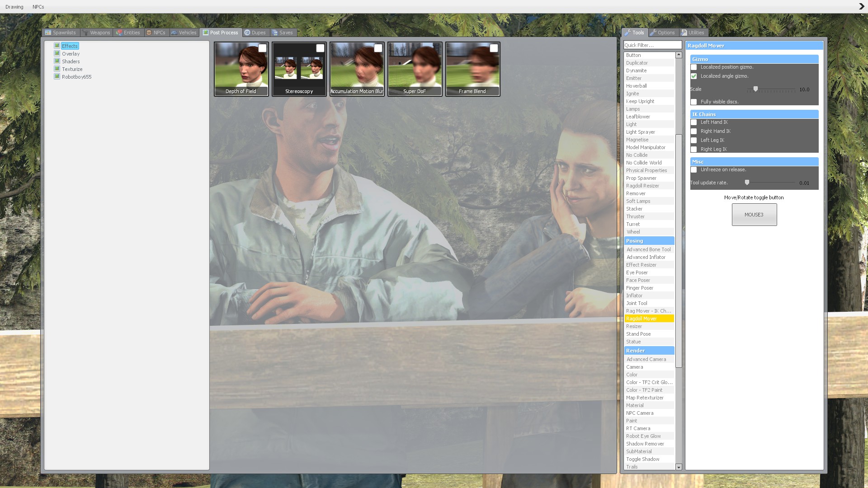The image size is (868, 488).
Task: Click the Spawnlists tab icon
Action: coord(48,33)
